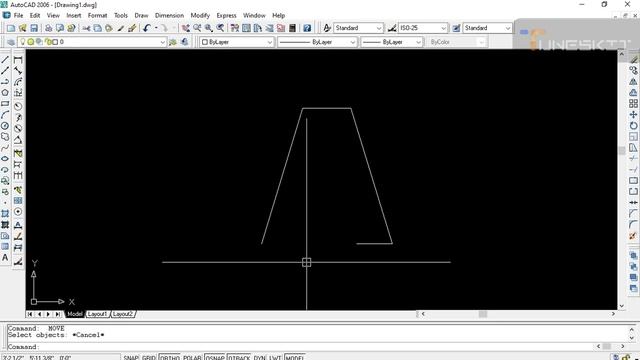Click last-tab navigation arrow beside Model tab
640x360 pixels.
click(58, 314)
